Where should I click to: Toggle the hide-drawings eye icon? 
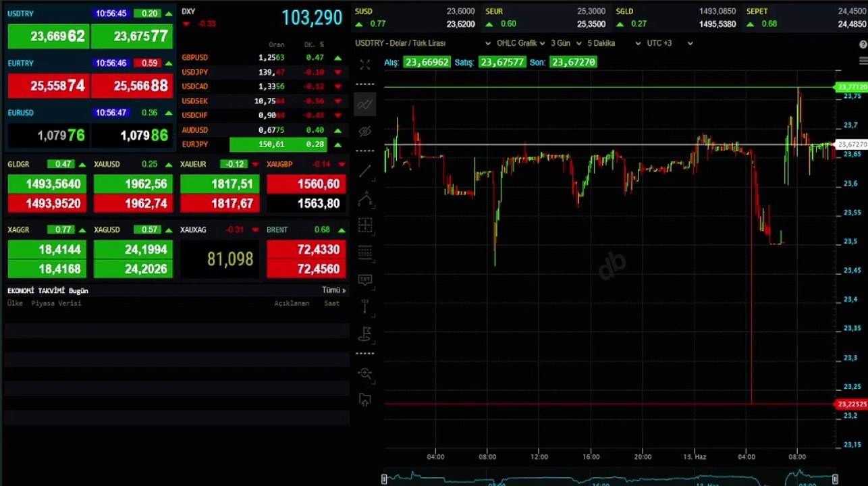pos(365,131)
